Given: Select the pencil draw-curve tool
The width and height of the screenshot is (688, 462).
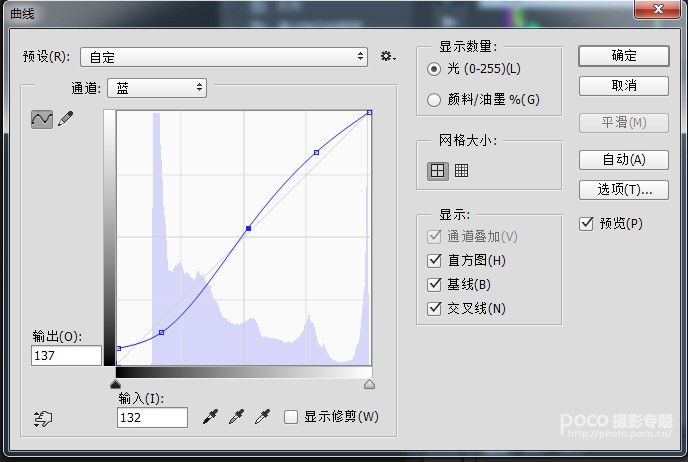Looking at the screenshot, I should point(66,118).
